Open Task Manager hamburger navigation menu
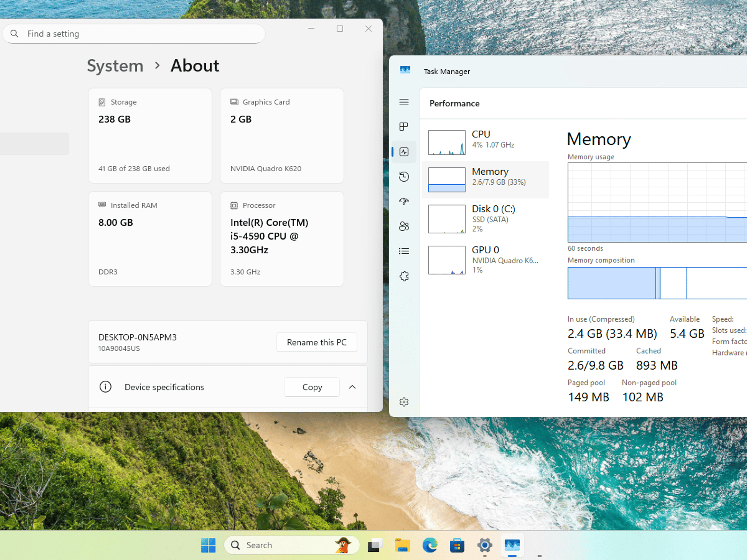The image size is (747, 560). coord(404,102)
